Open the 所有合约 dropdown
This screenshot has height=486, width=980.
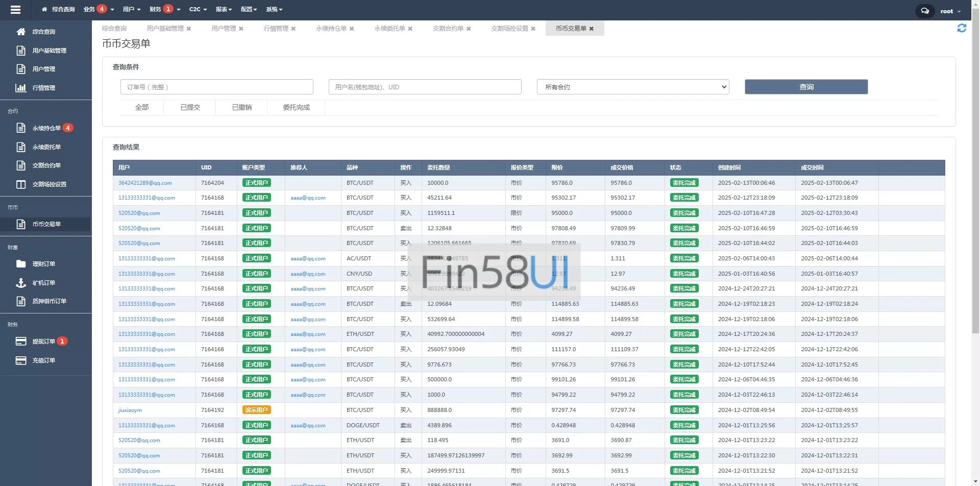tap(632, 87)
